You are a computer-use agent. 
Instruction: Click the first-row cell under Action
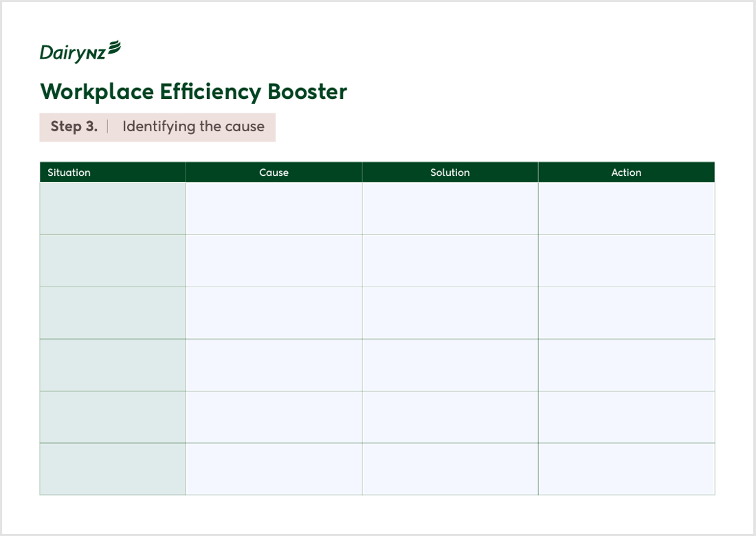(626, 208)
